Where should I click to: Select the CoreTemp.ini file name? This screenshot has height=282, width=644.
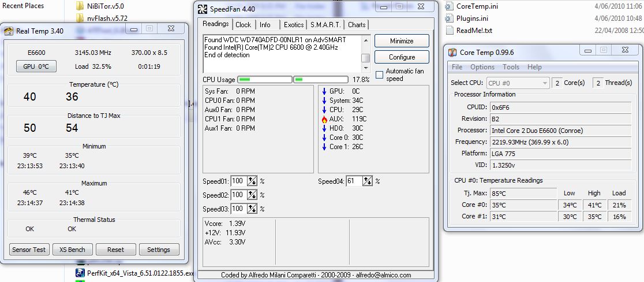[477, 6]
